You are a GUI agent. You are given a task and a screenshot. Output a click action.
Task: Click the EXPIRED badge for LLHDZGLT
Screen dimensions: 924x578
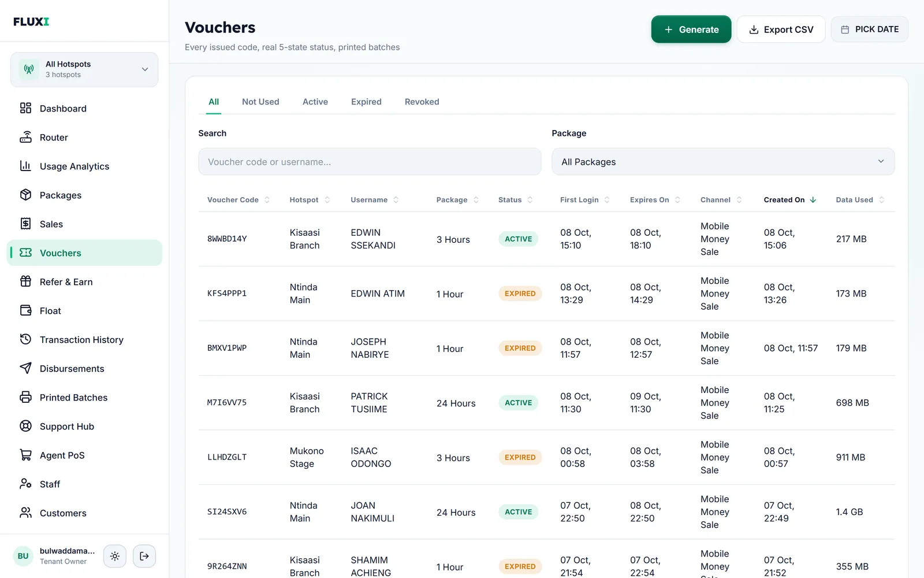[x=520, y=457]
